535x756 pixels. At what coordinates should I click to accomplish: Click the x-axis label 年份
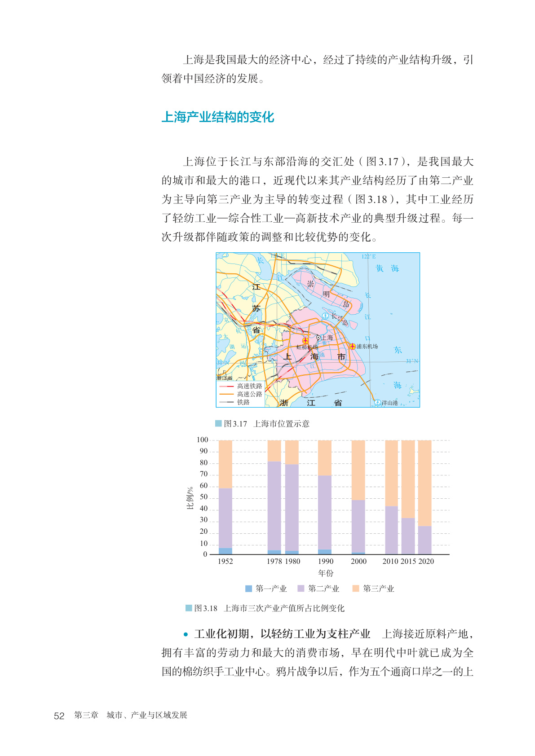point(326,573)
